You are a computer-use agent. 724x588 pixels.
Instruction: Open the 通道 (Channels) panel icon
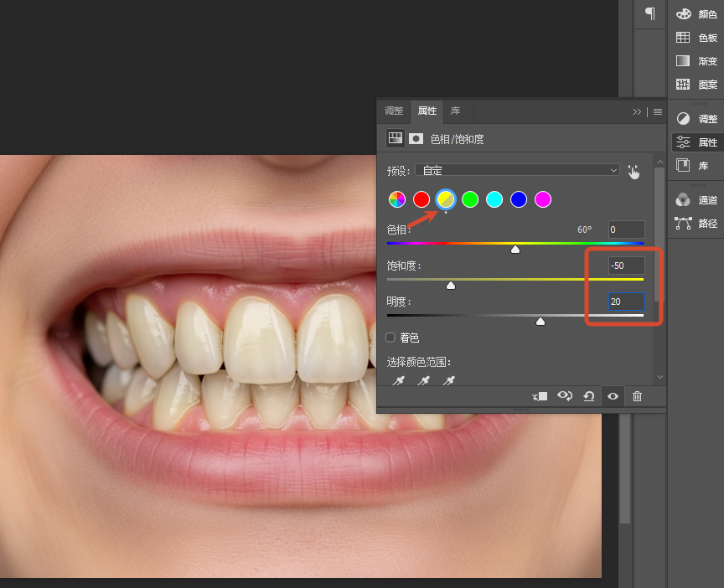click(x=683, y=200)
